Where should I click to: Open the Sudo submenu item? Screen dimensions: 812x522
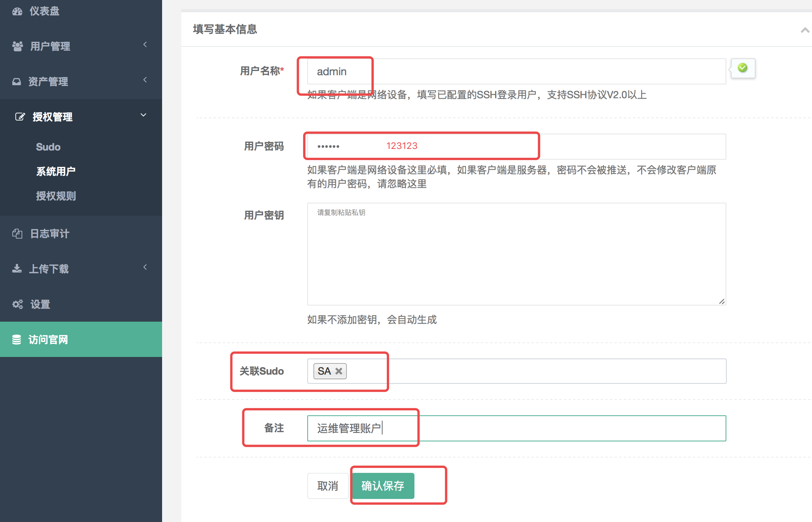tap(48, 147)
